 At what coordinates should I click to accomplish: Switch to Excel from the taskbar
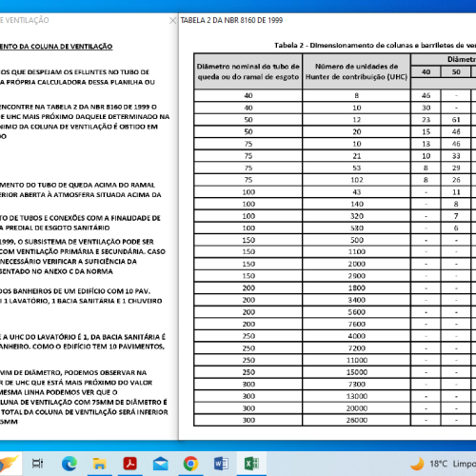coord(251,464)
